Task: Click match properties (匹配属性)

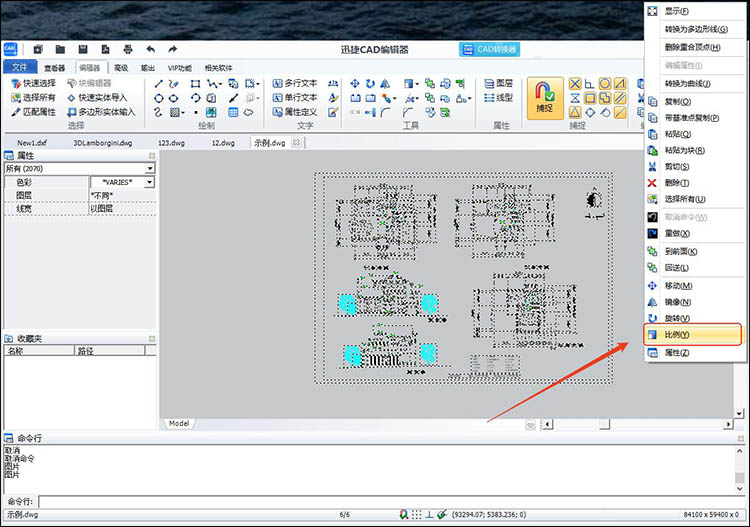Action: (x=34, y=112)
